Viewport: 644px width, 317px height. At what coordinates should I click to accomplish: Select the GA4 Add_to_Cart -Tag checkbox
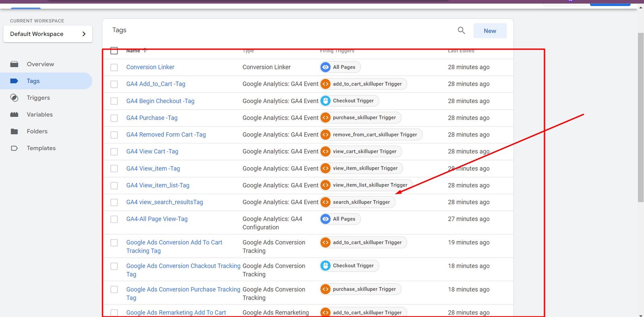(x=114, y=84)
